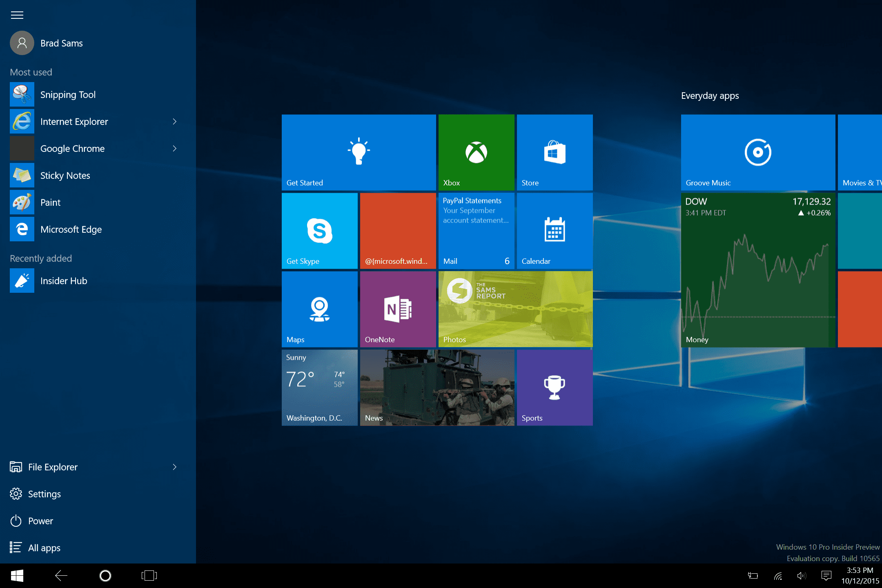Open Settings from Start menu
This screenshot has width=882, height=588.
click(44, 494)
